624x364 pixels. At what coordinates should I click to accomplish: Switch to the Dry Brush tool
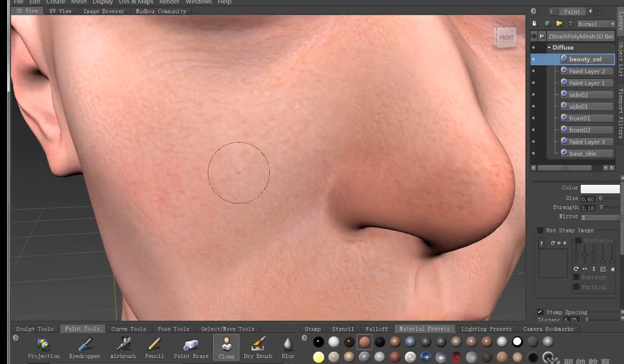258,346
